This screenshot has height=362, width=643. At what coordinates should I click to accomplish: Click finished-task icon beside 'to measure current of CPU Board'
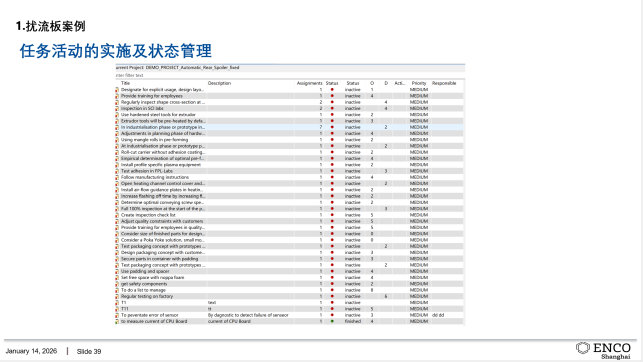(117, 321)
